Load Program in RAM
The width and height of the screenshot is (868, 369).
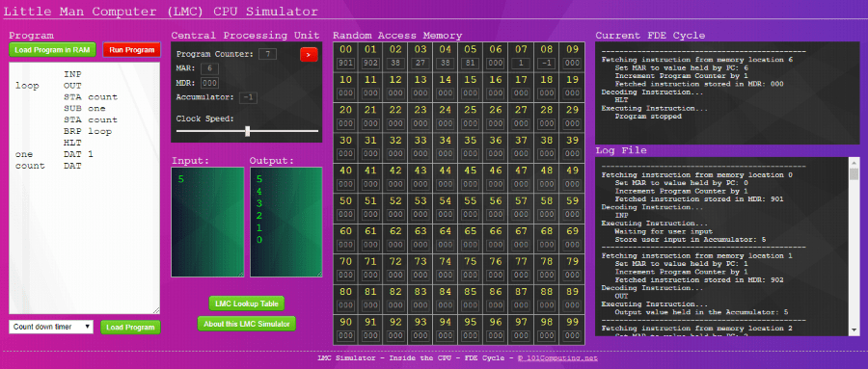click(53, 50)
